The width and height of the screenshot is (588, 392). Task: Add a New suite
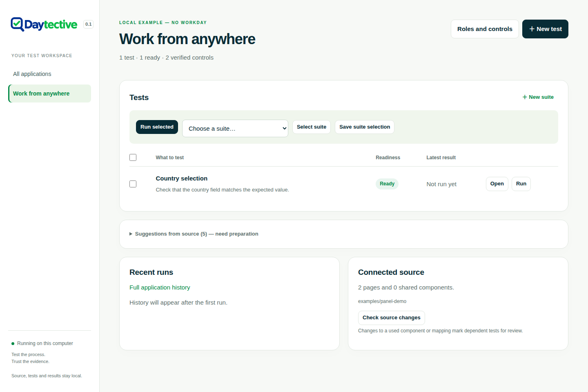[538, 97]
